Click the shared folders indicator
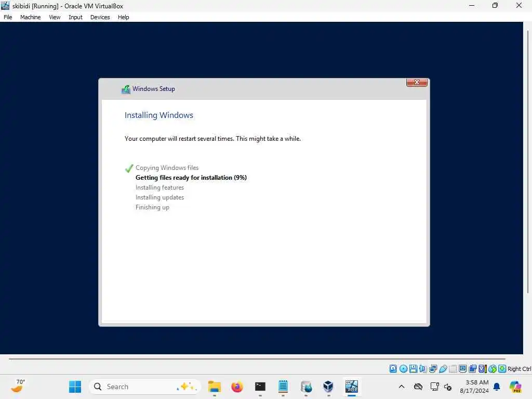The image size is (532, 399). coord(453,368)
